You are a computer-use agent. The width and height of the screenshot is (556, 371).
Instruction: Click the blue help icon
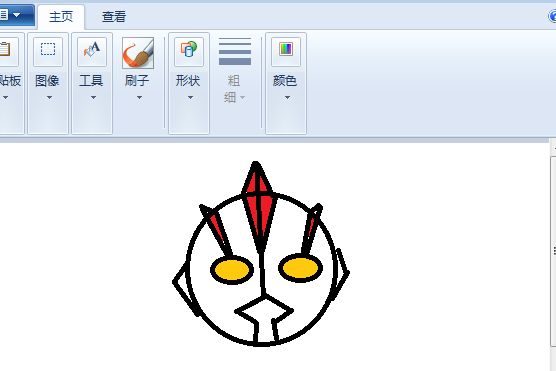552,16
